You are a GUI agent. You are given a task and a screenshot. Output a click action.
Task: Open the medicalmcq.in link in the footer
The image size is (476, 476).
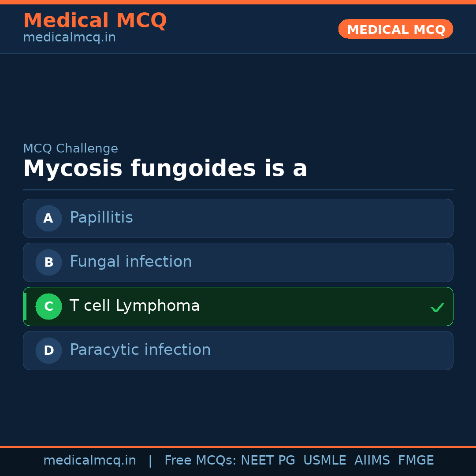(89, 461)
